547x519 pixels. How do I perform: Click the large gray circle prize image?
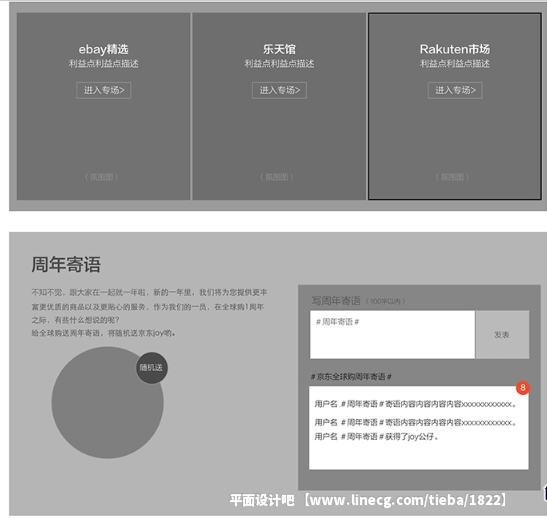pyautogui.click(x=107, y=403)
